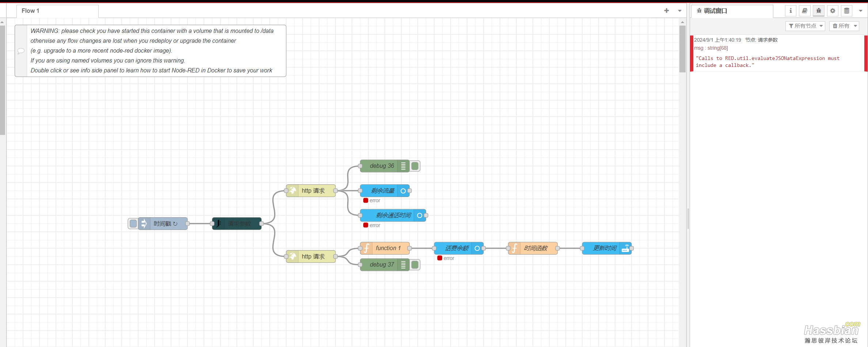Select the function 1 node icon

click(367, 248)
